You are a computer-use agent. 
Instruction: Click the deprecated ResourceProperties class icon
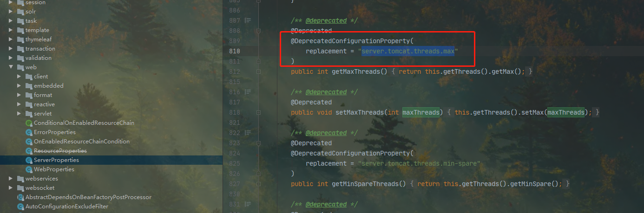click(29, 151)
